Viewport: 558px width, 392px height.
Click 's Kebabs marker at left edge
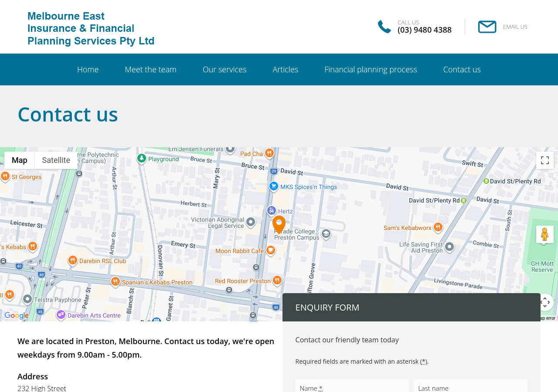pyautogui.click(x=32, y=247)
